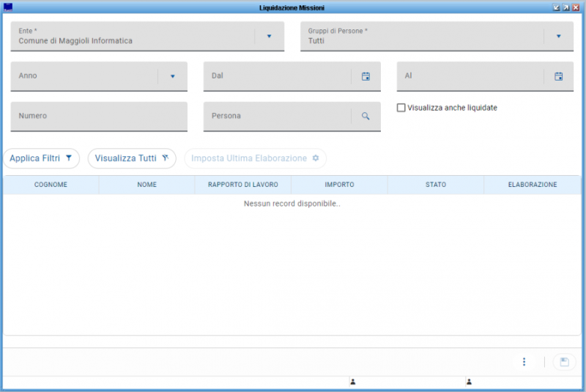Open the Al date calendar picker
This screenshot has height=392, width=586.
pyautogui.click(x=558, y=76)
